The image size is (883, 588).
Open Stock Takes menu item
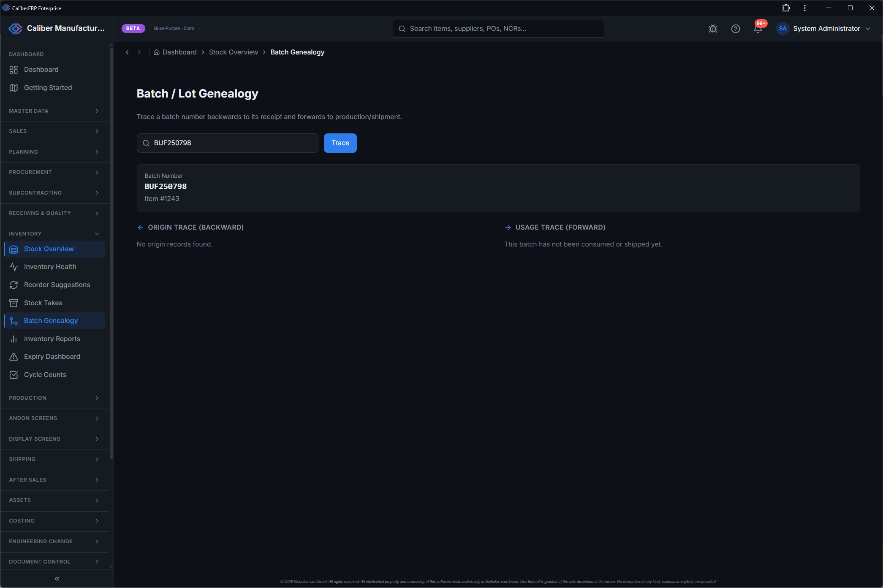tap(55, 303)
